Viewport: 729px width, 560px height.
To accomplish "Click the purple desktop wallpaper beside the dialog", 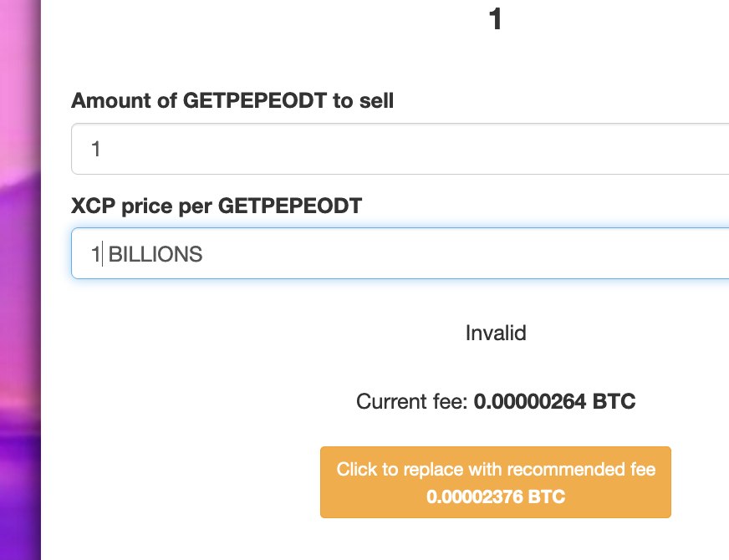I will pos(20,279).
